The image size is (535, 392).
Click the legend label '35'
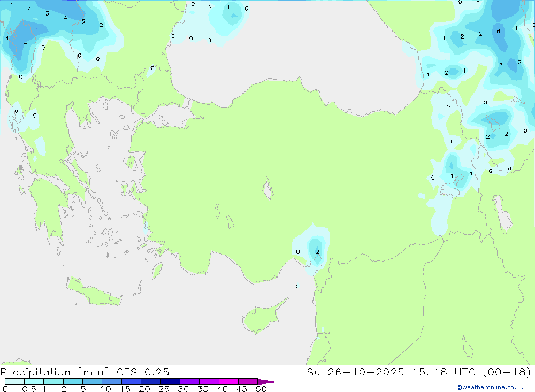[x=203, y=389]
